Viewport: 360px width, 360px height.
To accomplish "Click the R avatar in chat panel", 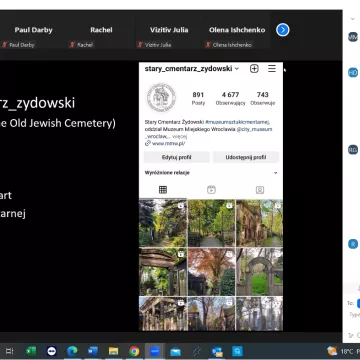I will [353, 244].
